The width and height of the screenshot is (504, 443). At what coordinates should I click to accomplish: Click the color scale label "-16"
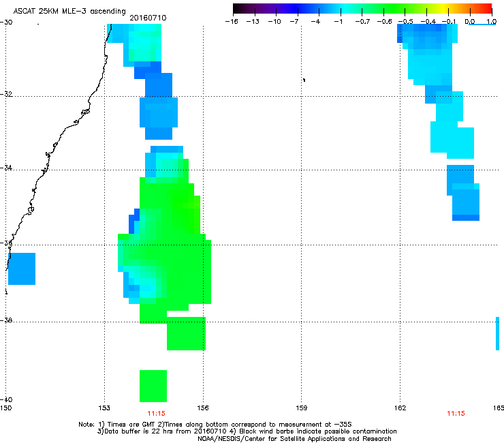click(232, 22)
